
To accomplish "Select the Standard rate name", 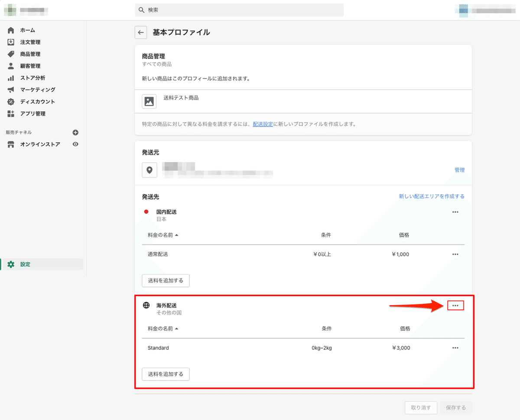I will point(158,348).
